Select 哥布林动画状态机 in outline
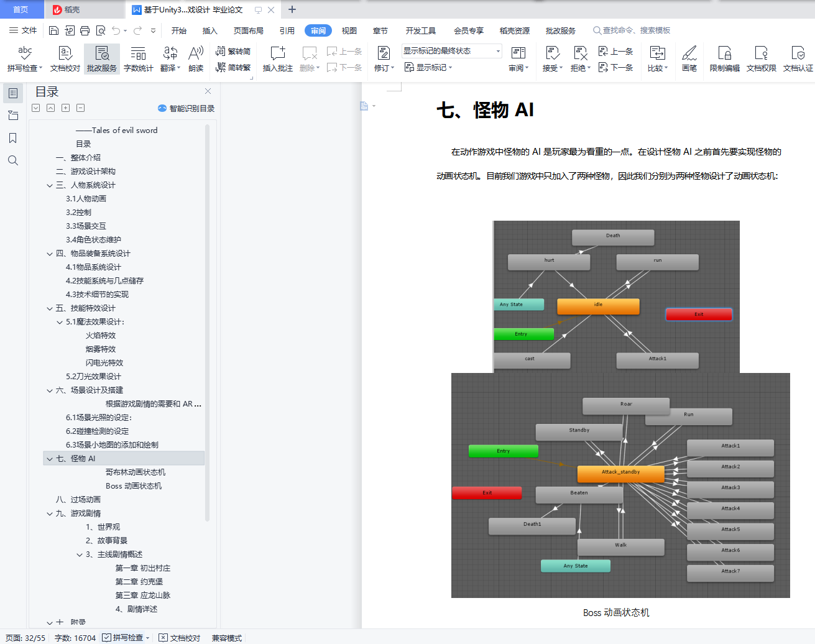This screenshot has width=815, height=644. (x=136, y=472)
